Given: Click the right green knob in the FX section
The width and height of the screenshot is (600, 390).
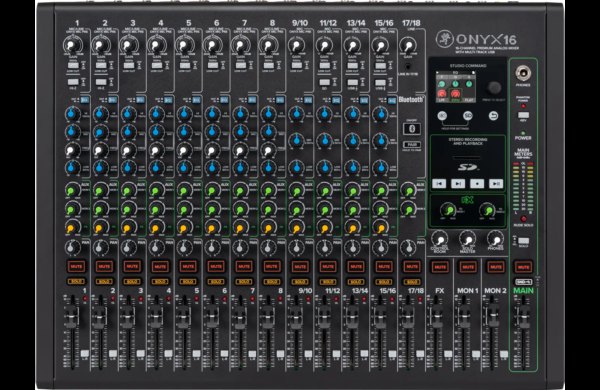Looking at the screenshot, I should pos(487,210).
